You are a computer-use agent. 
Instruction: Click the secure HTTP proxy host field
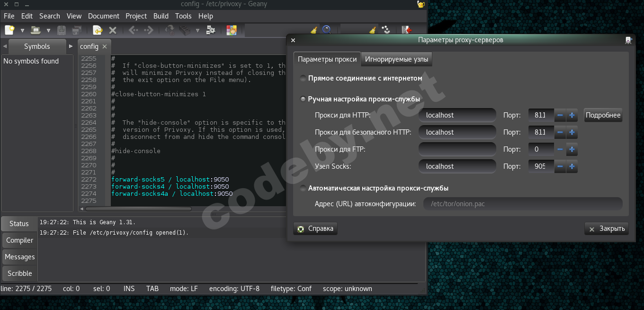click(x=457, y=132)
